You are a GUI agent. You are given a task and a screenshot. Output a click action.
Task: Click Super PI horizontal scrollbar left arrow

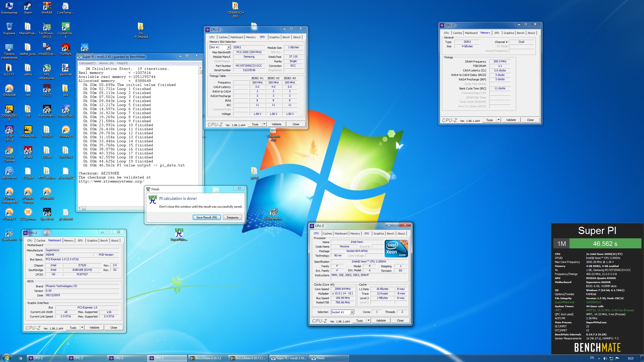click(80, 208)
